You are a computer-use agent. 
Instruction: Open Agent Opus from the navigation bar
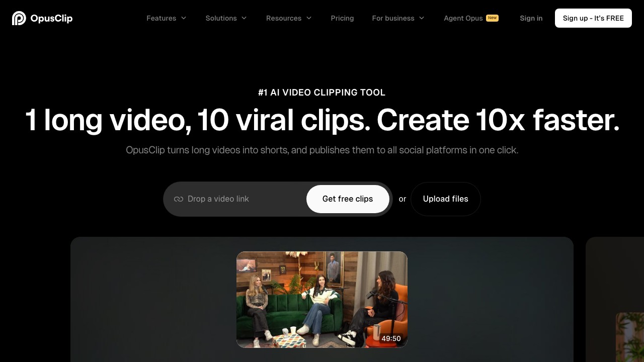click(463, 18)
